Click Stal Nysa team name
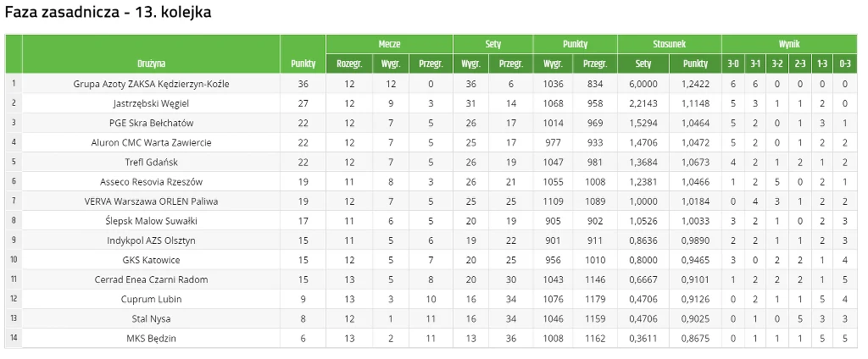The width and height of the screenshot is (868, 359). [x=151, y=318]
